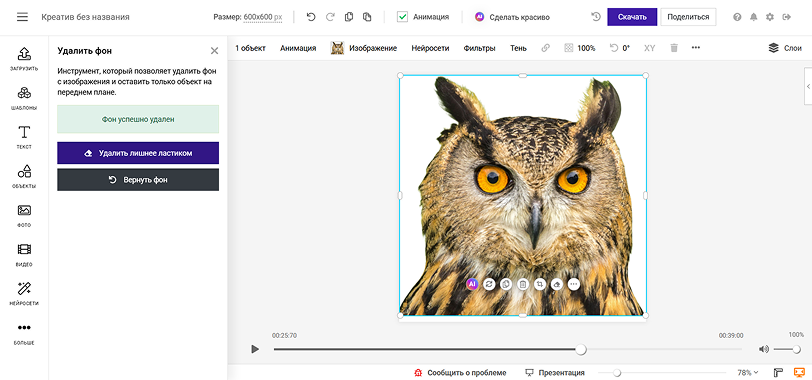
Task: Open version history clock icon
Action: [x=596, y=17]
